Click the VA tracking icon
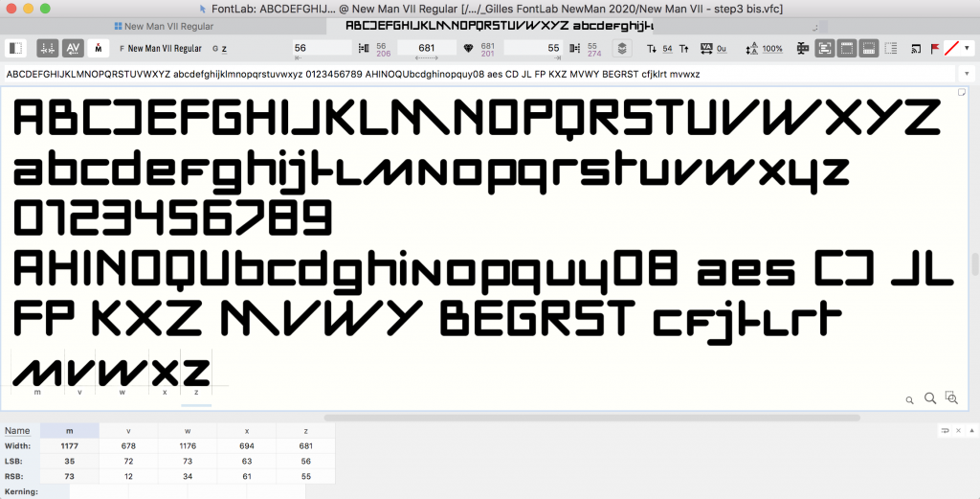The image size is (980, 499). click(x=706, y=48)
